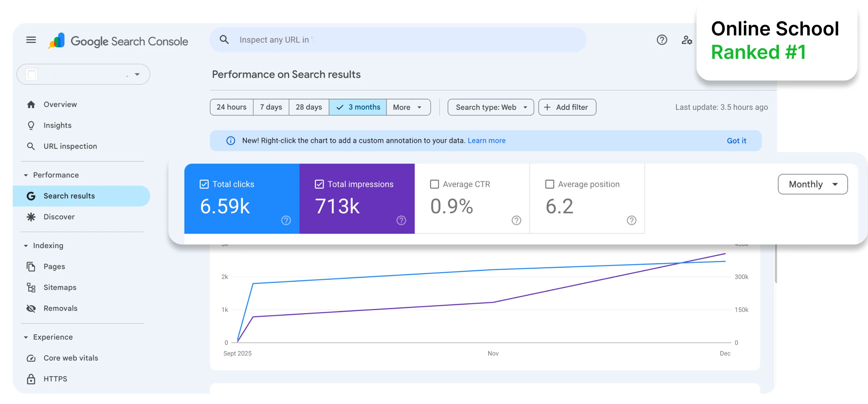The width and height of the screenshot is (868, 404).
Task: Uncheck the Total impressions metric
Action: tap(320, 184)
